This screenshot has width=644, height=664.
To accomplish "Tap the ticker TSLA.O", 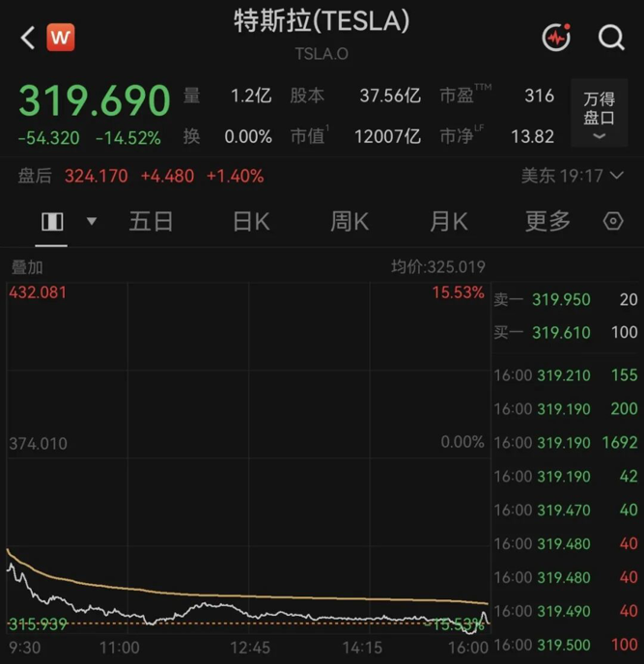I will click(322, 54).
